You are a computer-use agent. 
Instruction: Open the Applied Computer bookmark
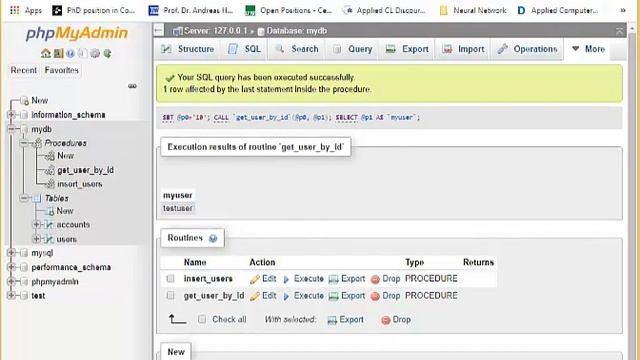pos(558,10)
